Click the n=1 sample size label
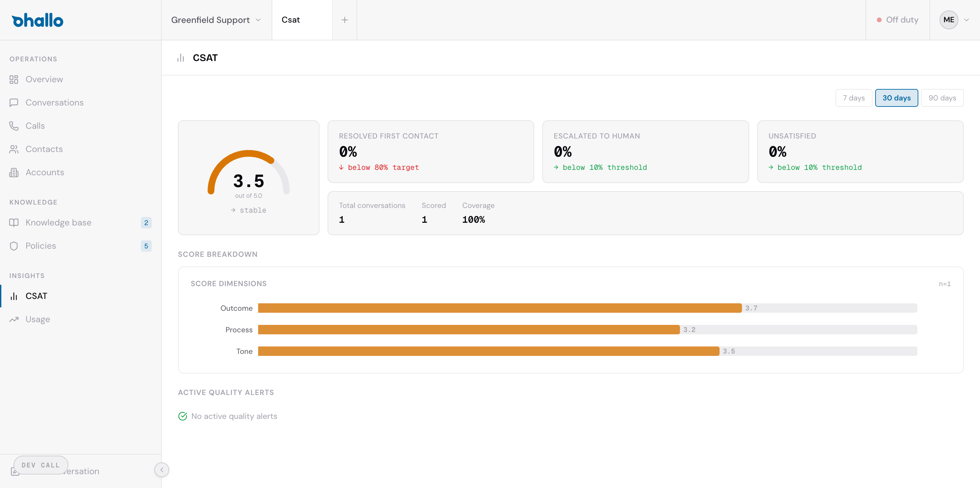980x488 pixels. [945, 284]
